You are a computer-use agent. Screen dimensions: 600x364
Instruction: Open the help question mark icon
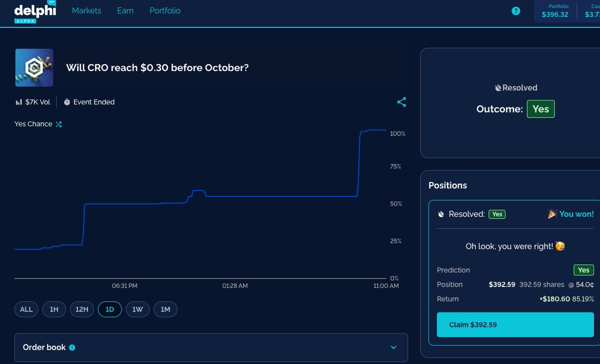[516, 11]
